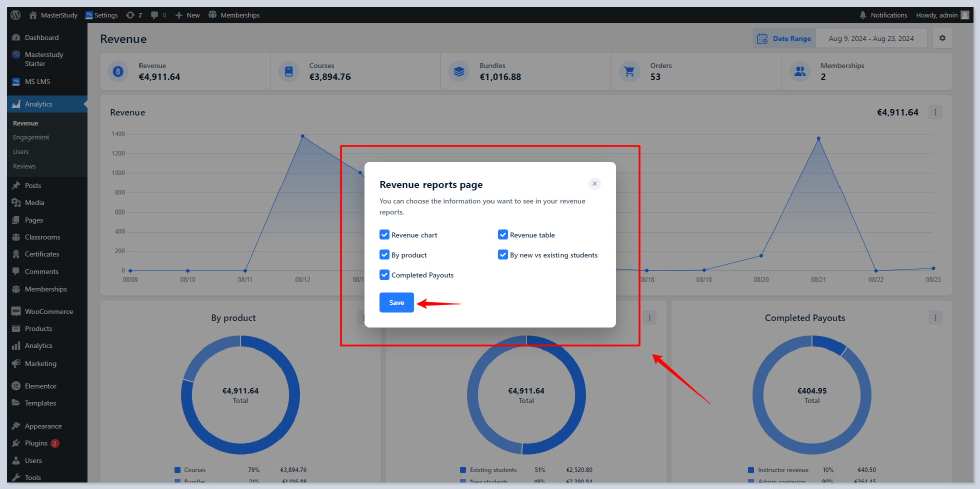Viewport: 980px width, 489px height.
Task: Open Engagement in the Analytics submenu
Action: pyautogui.click(x=31, y=137)
